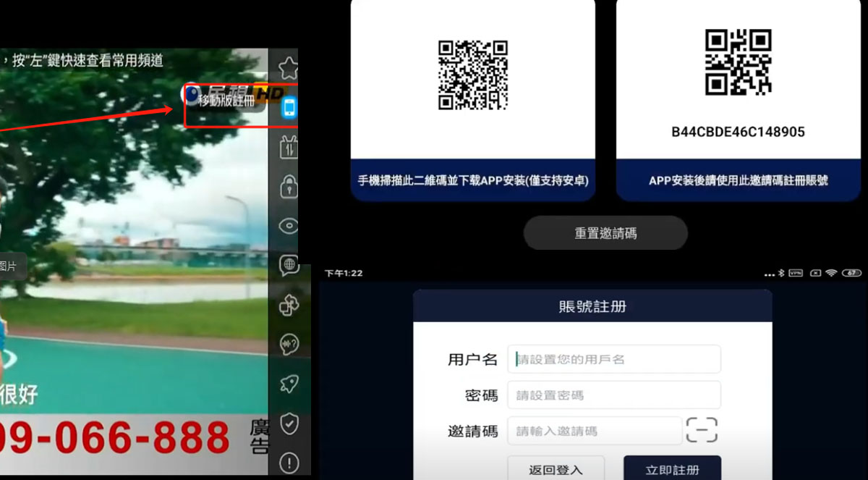This screenshot has height=480, width=868.
Task: Click the caption 手機掃描此二維碼並下載APP安裝
Action: pyautogui.click(x=473, y=180)
